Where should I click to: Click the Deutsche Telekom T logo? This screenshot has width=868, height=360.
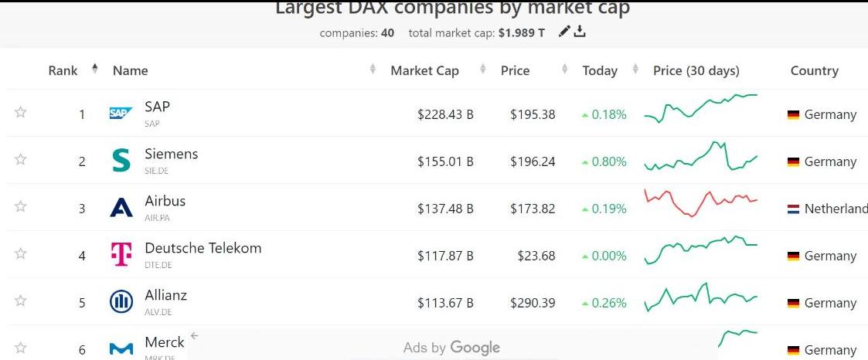click(121, 255)
